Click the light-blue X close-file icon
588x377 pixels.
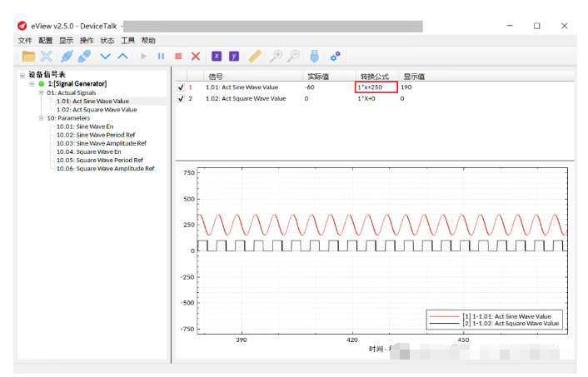[x=47, y=57]
